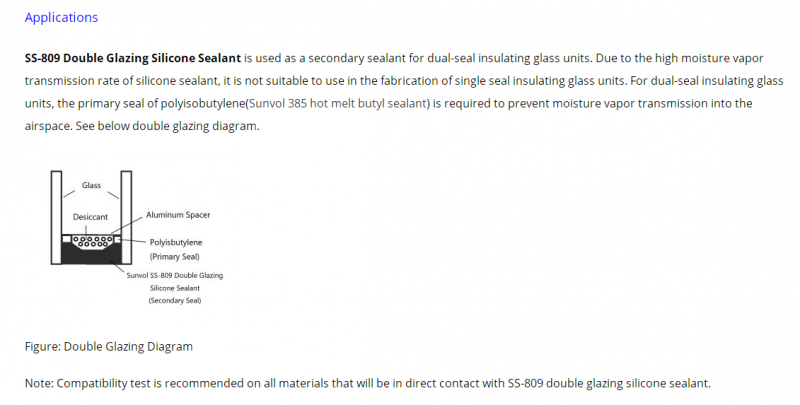Image resolution: width=800 pixels, height=405 pixels.
Task: Select the Glass label in the diagram
Action: (91, 186)
